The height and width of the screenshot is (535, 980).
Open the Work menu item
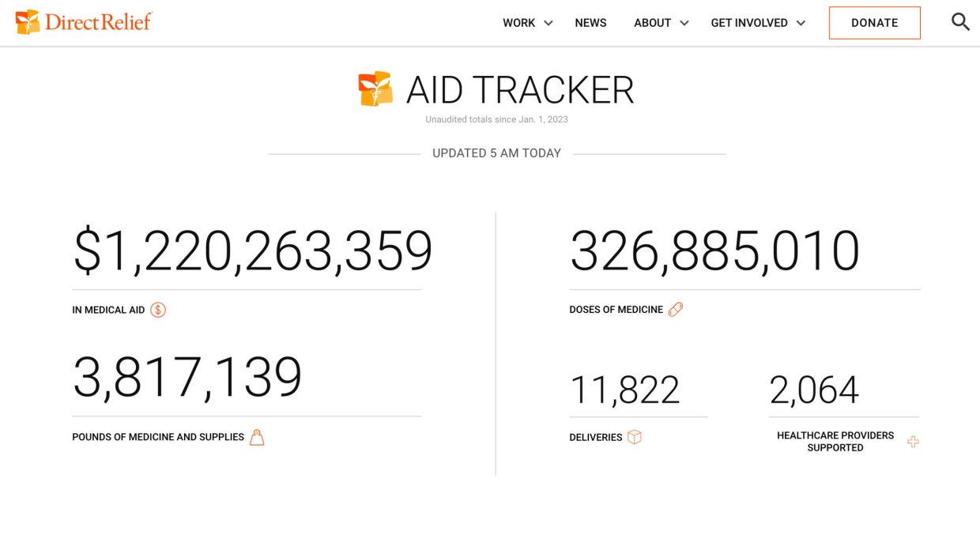tap(519, 23)
